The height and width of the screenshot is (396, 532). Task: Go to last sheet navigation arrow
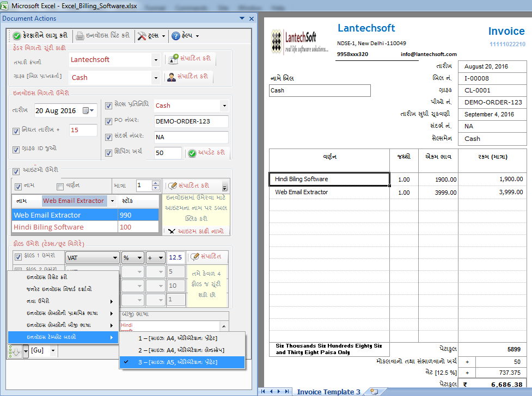287,391
